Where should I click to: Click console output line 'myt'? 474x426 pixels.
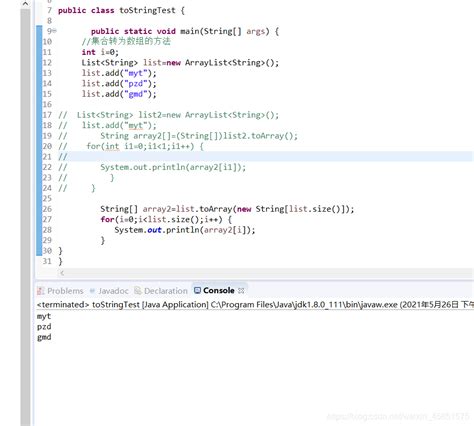pyautogui.click(x=44, y=316)
